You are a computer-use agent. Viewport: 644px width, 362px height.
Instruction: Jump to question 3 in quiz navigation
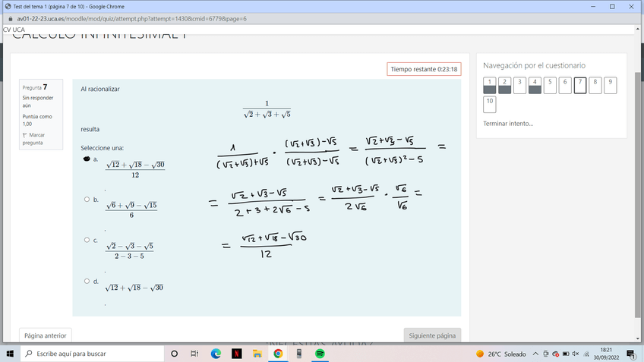519,85
